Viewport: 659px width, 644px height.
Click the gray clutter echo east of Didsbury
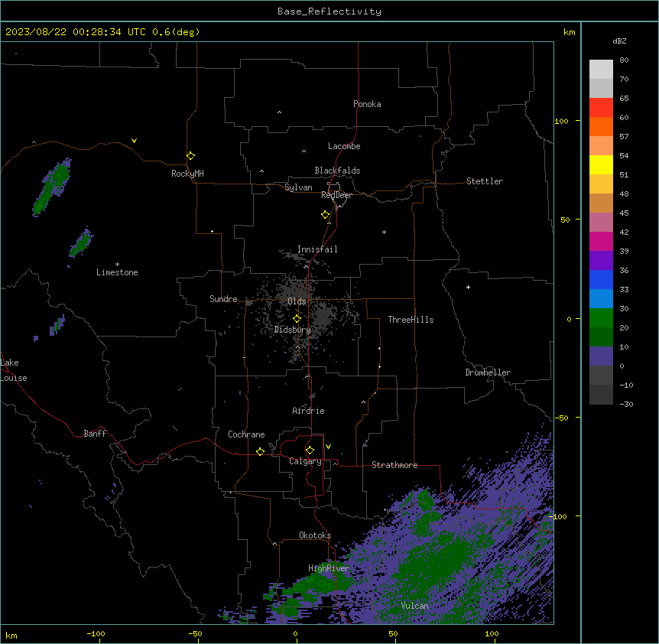coord(323,316)
